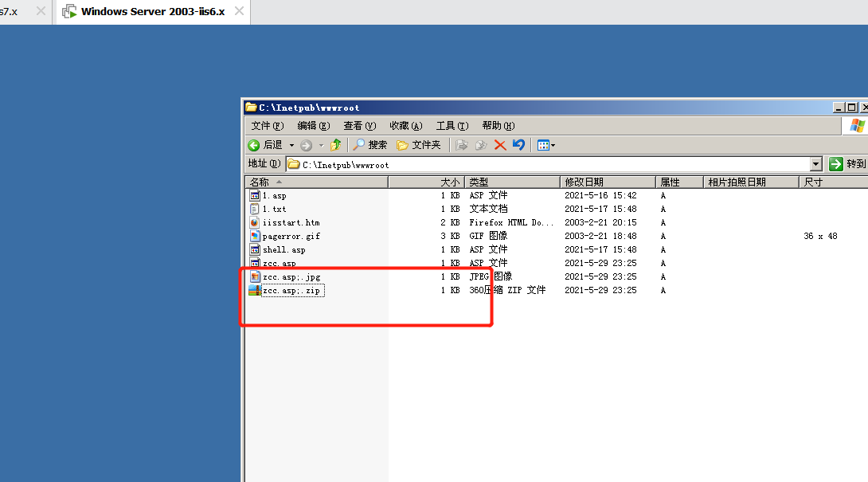This screenshot has width=868, height=482.
Task: Click file name 1.asp
Action: tap(275, 195)
